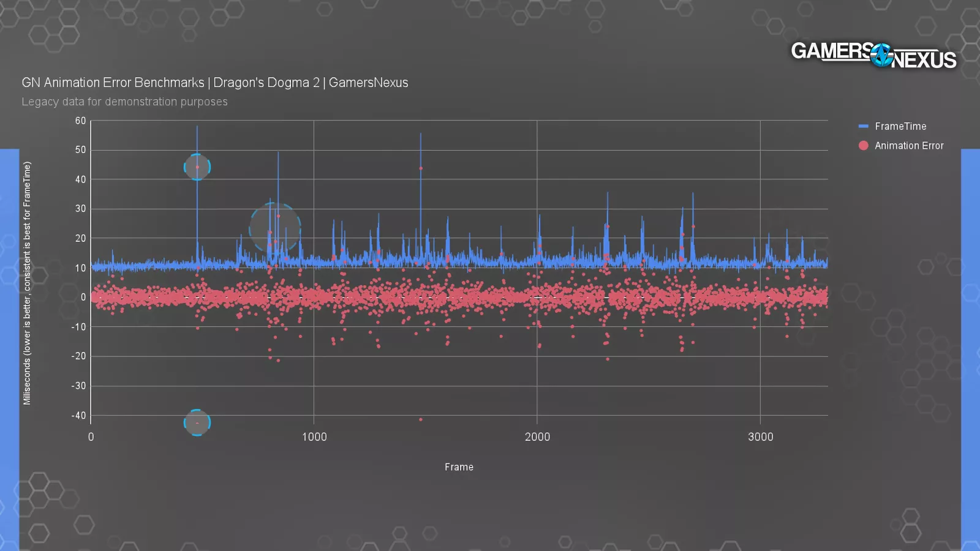Click the -40 label on the y-axis
Image resolution: width=980 pixels, height=551 pixels.
point(78,416)
